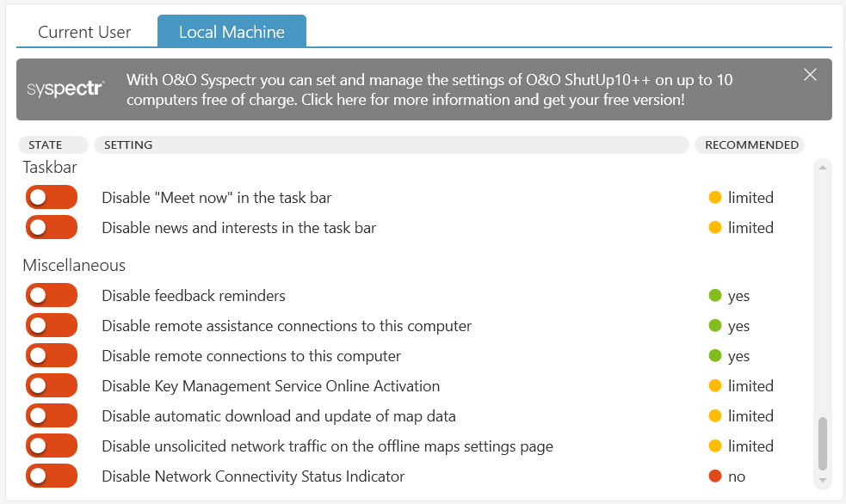Click the scroll up arrow
Image resolution: width=846 pixels, height=504 pixels.
pyautogui.click(x=822, y=167)
